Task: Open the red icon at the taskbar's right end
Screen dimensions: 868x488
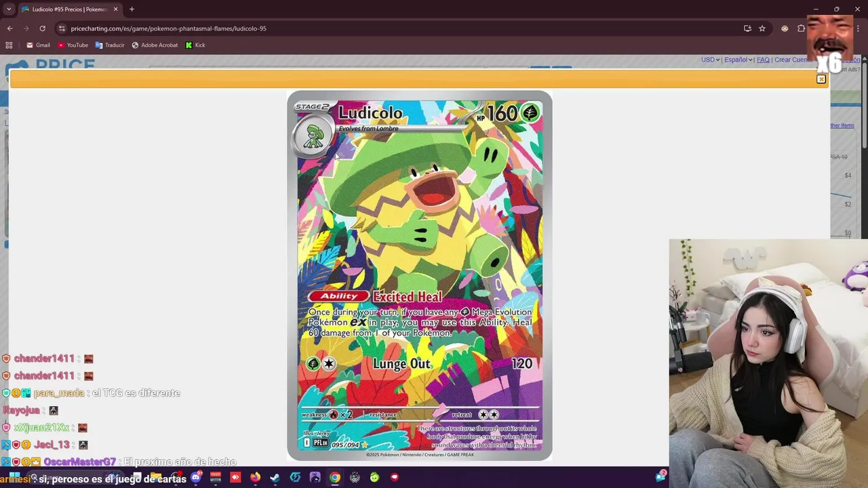Action: (x=395, y=477)
